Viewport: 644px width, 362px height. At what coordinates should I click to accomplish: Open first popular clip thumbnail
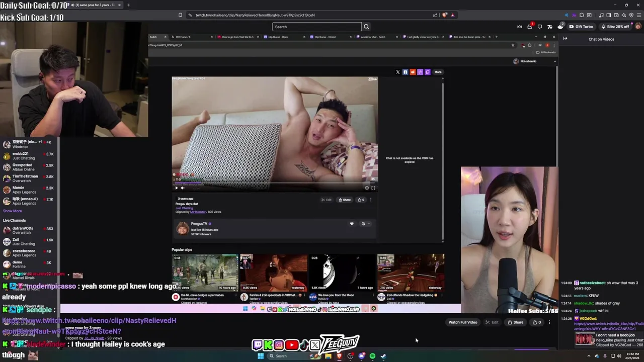[x=205, y=273]
